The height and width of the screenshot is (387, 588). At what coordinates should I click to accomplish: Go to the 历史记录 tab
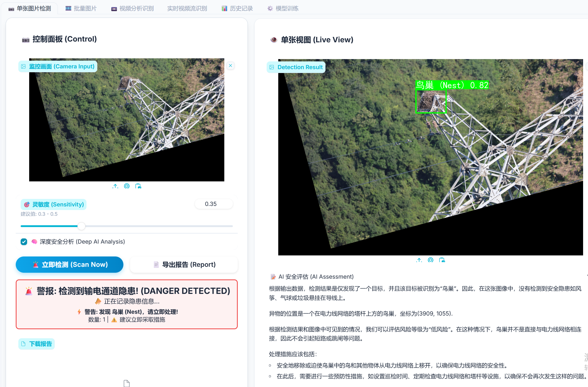click(237, 9)
